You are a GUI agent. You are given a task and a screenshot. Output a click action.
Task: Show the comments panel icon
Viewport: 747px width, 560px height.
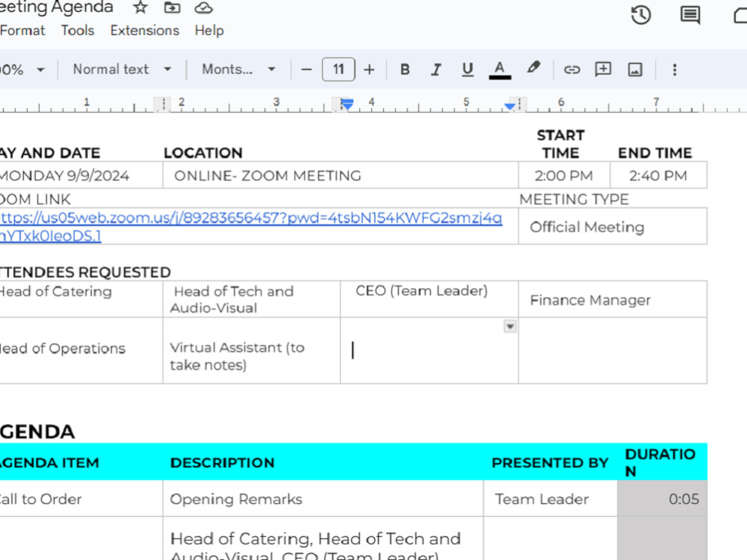click(x=689, y=15)
